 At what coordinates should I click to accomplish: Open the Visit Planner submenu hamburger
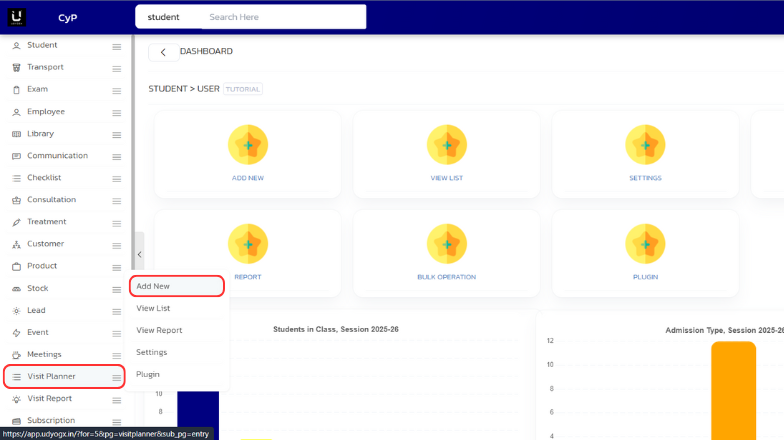[x=116, y=377]
